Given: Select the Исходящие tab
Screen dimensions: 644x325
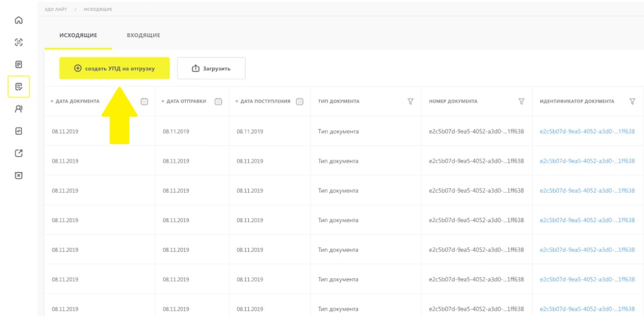Looking at the screenshot, I should pos(78,35).
